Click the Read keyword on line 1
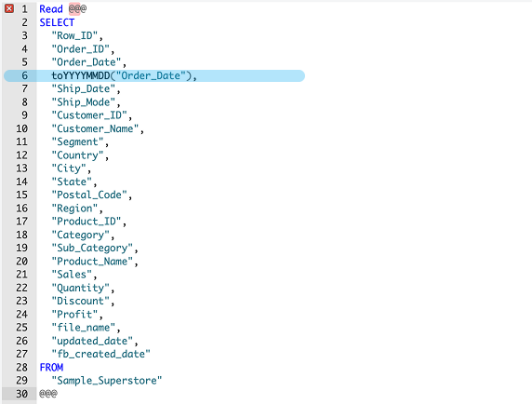Viewport: 532px width, 404px height. [51, 8]
